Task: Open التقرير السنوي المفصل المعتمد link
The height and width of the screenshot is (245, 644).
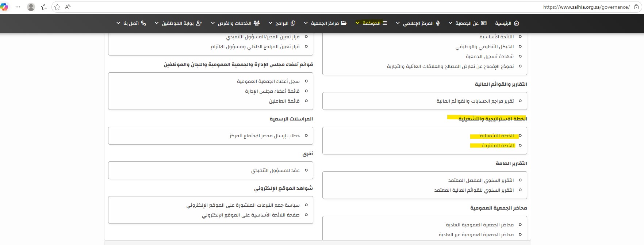Action: (481, 180)
